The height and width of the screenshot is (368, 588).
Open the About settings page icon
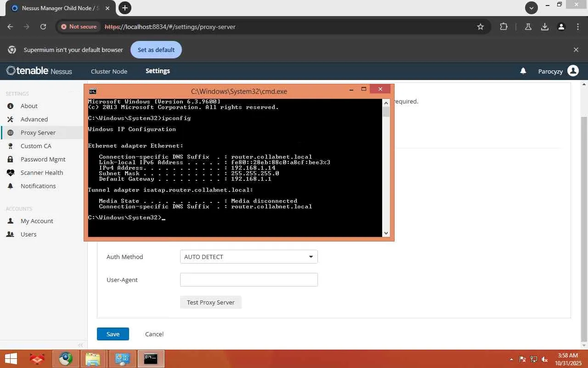(11, 106)
